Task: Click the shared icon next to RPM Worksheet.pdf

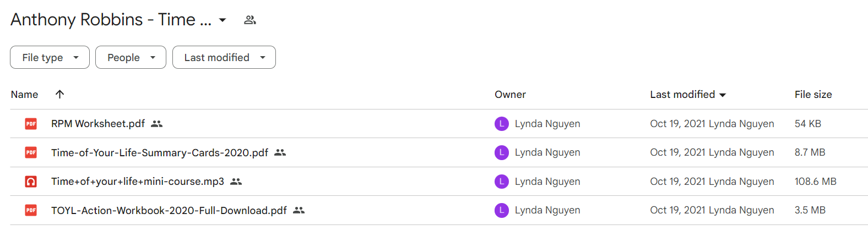Action: click(x=157, y=124)
